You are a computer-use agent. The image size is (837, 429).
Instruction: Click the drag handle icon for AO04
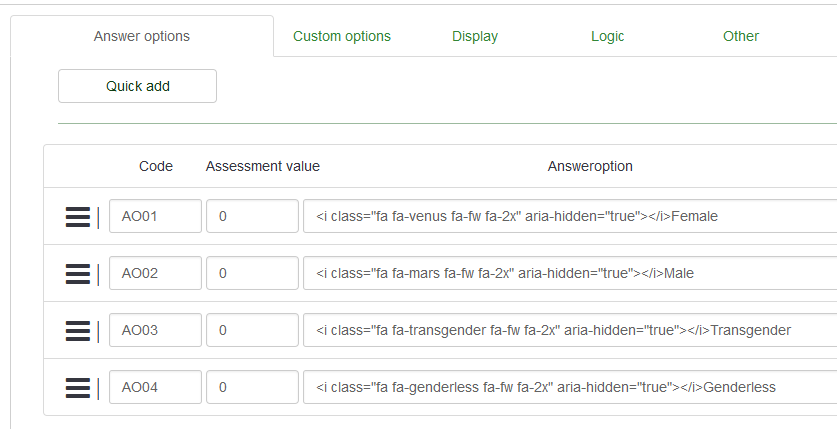[x=78, y=387]
